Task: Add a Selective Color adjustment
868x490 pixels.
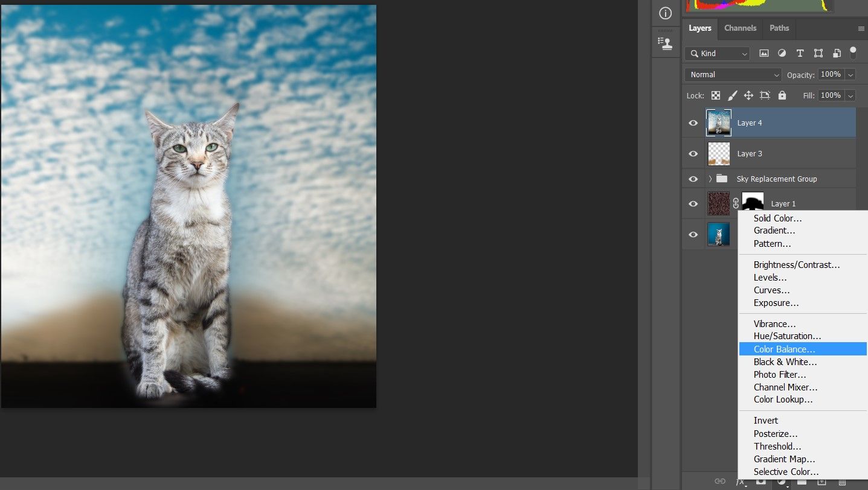Action: pyautogui.click(x=803, y=472)
